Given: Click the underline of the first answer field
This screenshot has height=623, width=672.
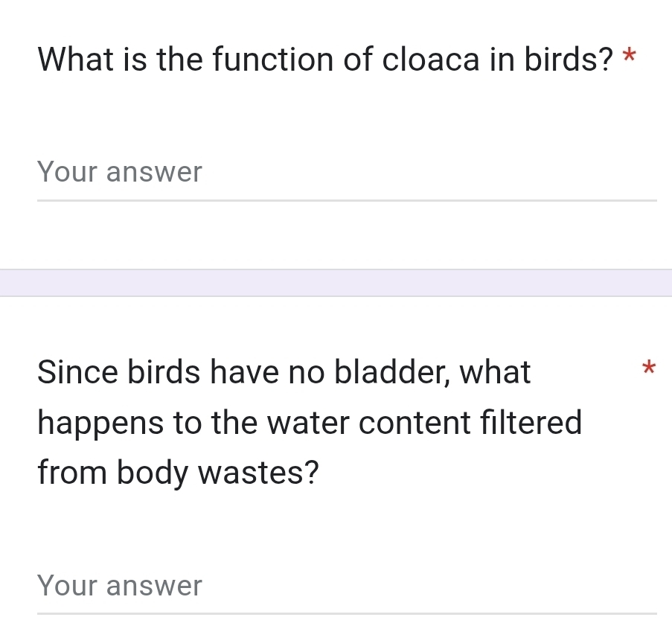Looking at the screenshot, I should 347,199.
